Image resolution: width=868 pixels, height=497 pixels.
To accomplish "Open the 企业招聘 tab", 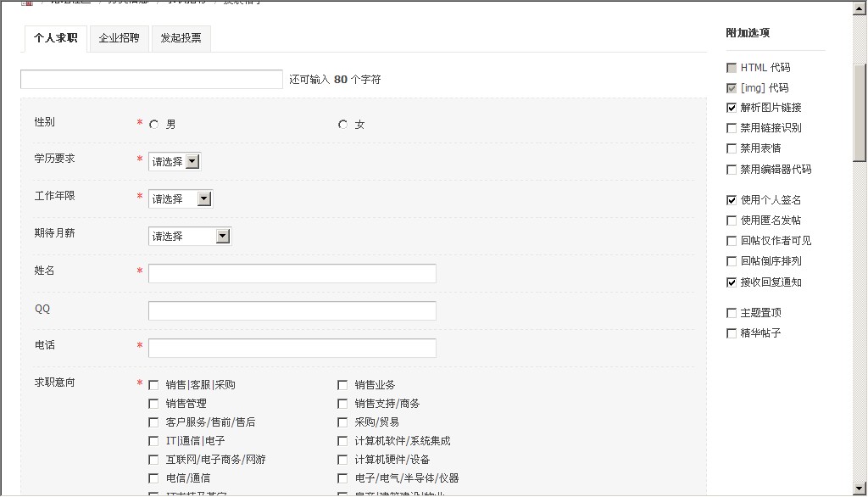I will point(119,39).
